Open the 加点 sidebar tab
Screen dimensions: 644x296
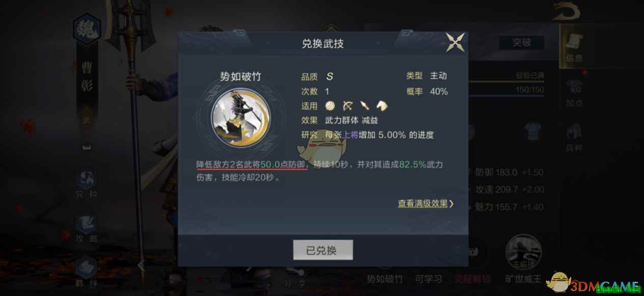tap(574, 93)
